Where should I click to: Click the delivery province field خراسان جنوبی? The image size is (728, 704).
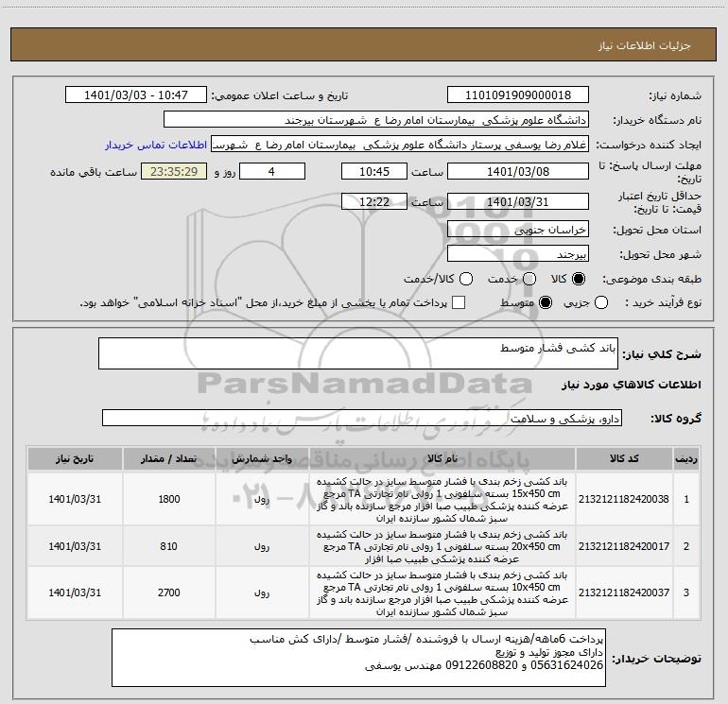(x=518, y=229)
